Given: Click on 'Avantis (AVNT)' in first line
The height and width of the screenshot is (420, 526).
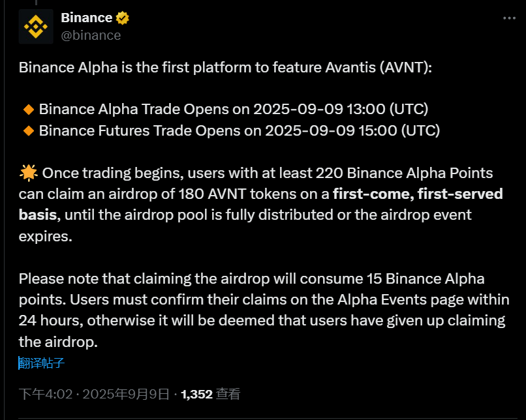Looking at the screenshot, I should (382, 67).
